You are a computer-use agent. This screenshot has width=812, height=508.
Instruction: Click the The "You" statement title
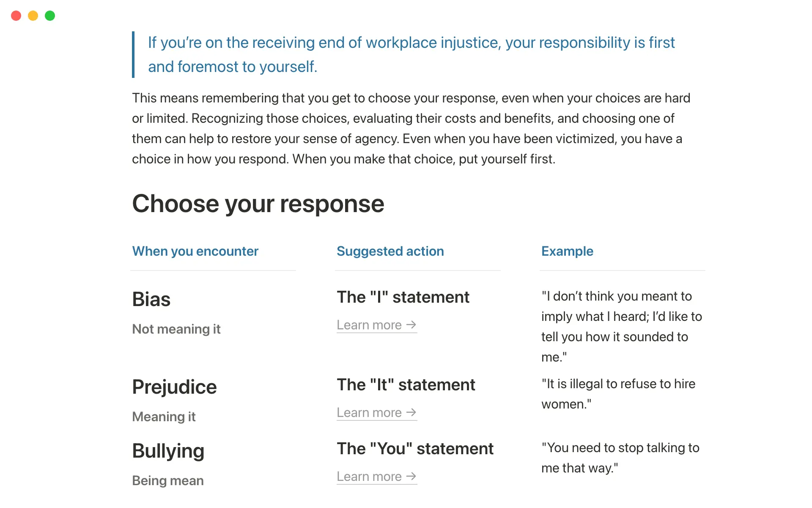(415, 449)
